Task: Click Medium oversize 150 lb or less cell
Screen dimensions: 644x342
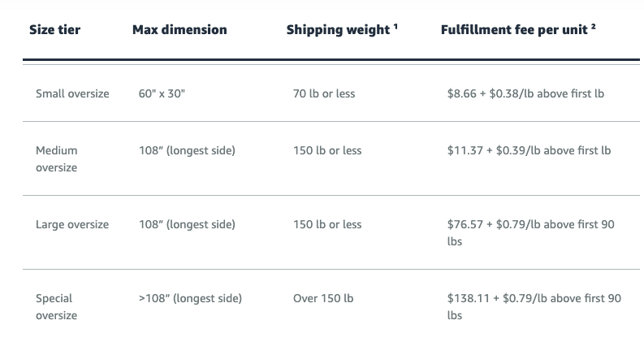Action: (x=327, y=150)
